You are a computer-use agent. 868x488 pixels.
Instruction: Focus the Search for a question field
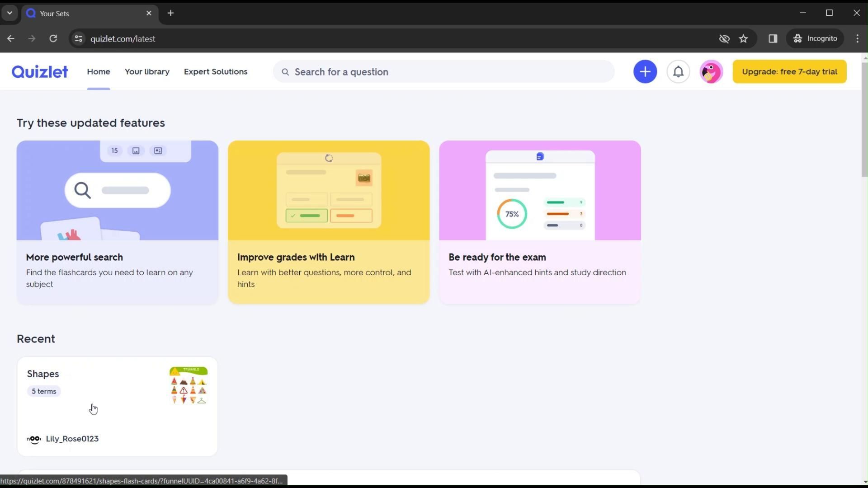point(443,72)
